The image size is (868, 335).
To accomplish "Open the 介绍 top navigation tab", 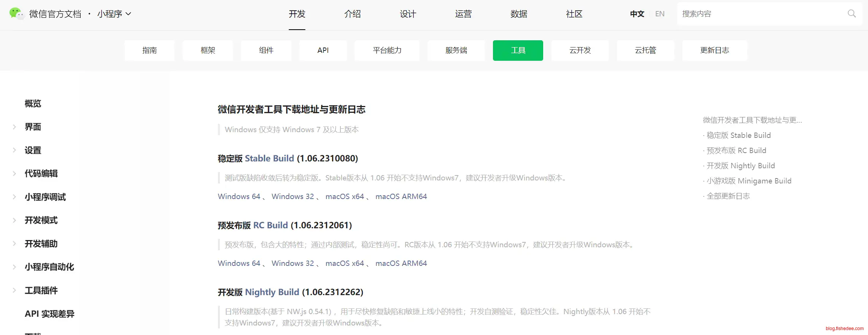I will tap(352, 14).
